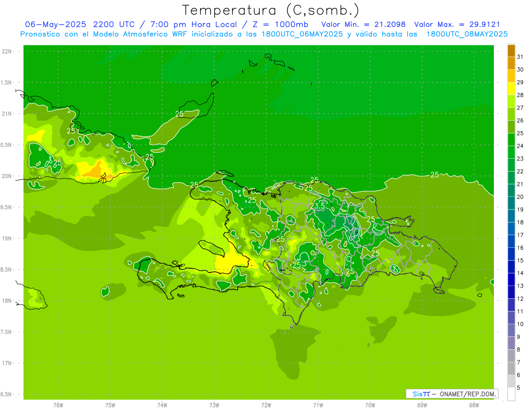
Task: Click the '71W' longitude label
Action: click(318, 405)
